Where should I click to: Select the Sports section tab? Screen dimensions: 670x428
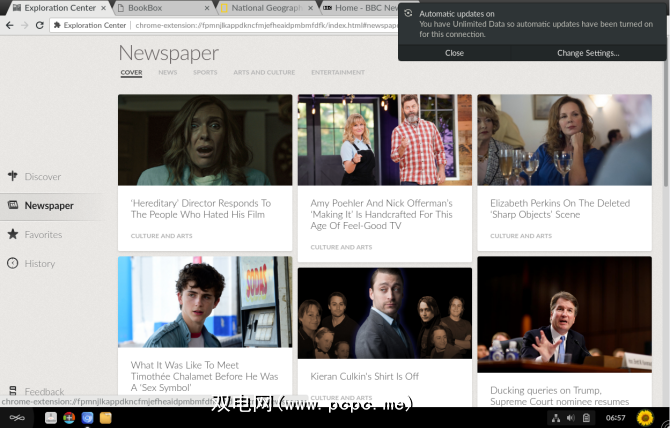204,72
